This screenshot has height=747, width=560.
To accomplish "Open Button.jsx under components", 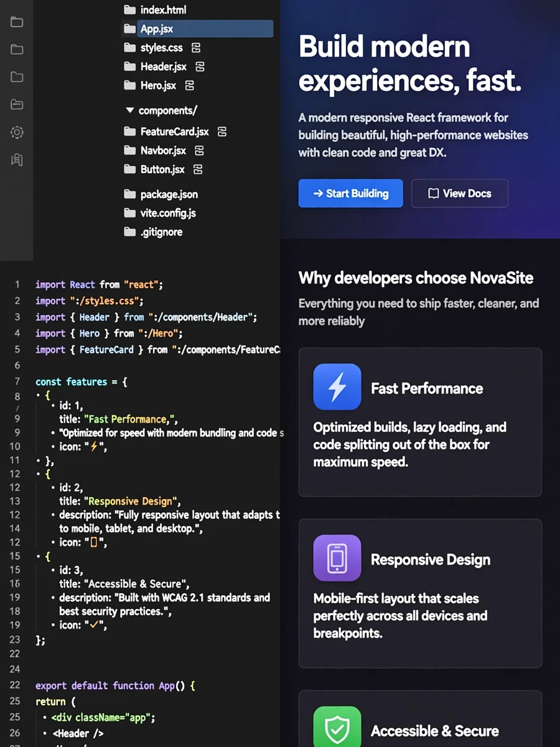I will point(162,169).
